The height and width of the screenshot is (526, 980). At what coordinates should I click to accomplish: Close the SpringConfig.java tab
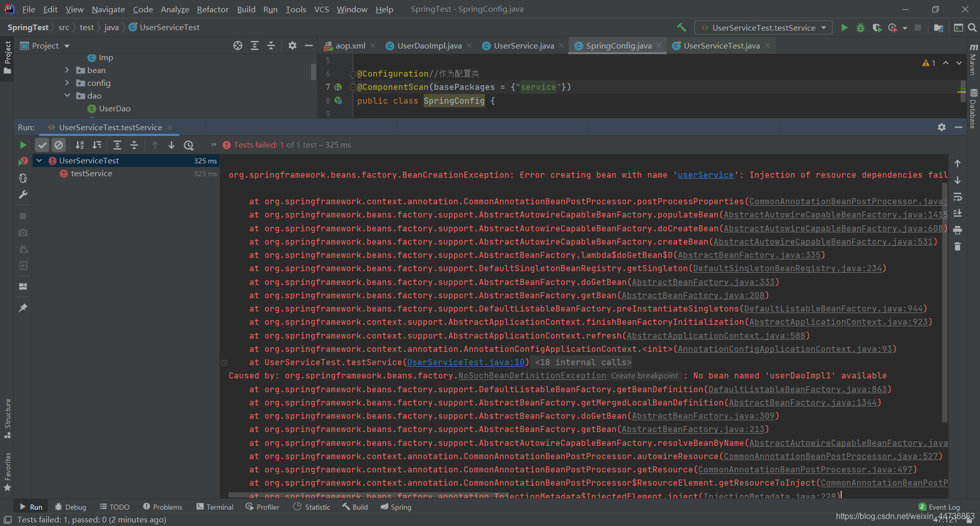[x=659, y=45]
